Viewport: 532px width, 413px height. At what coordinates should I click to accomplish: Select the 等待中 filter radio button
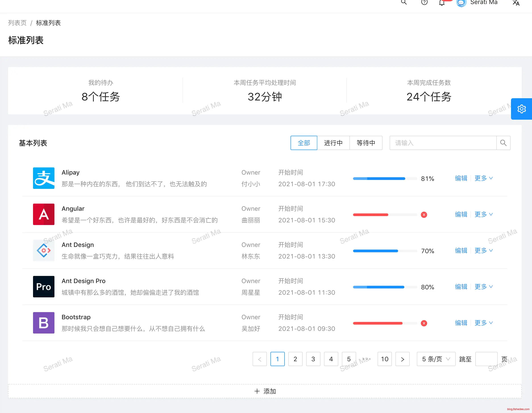[x=366, y=143]
